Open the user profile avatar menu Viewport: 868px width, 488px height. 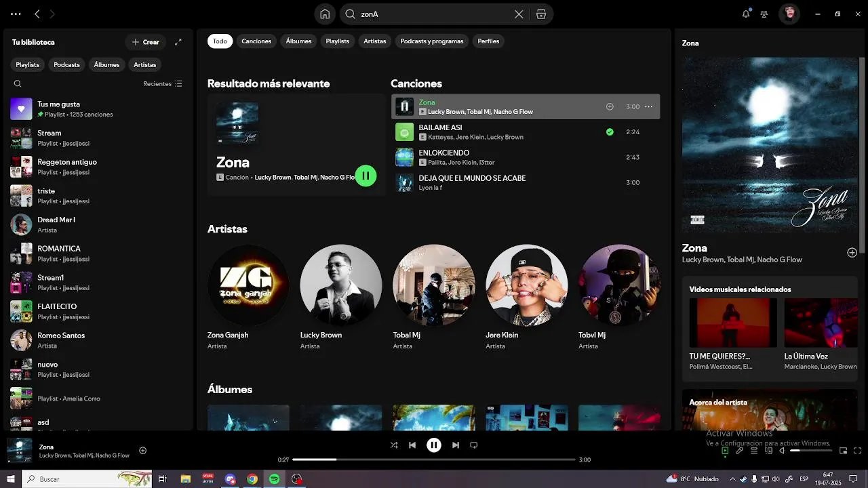[x=789, y=14]
